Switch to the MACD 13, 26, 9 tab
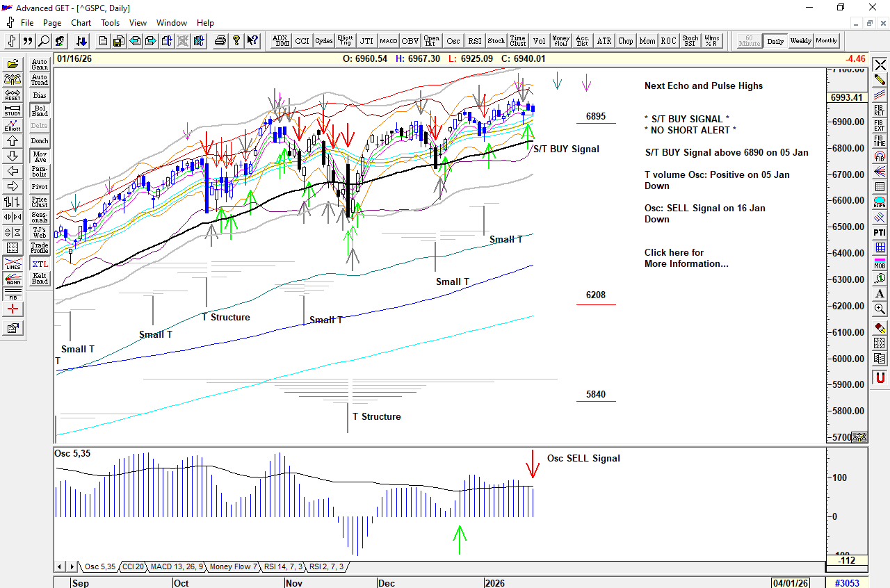 point(177,567)
